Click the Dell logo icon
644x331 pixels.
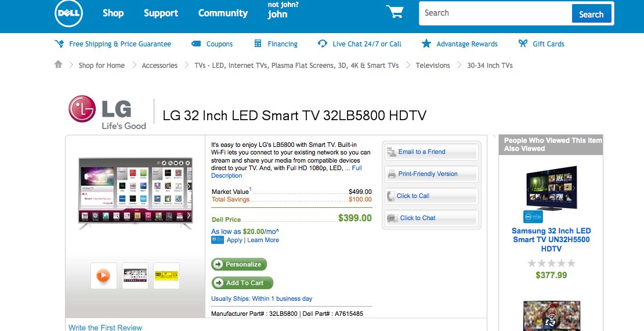(x=68, y=13)
